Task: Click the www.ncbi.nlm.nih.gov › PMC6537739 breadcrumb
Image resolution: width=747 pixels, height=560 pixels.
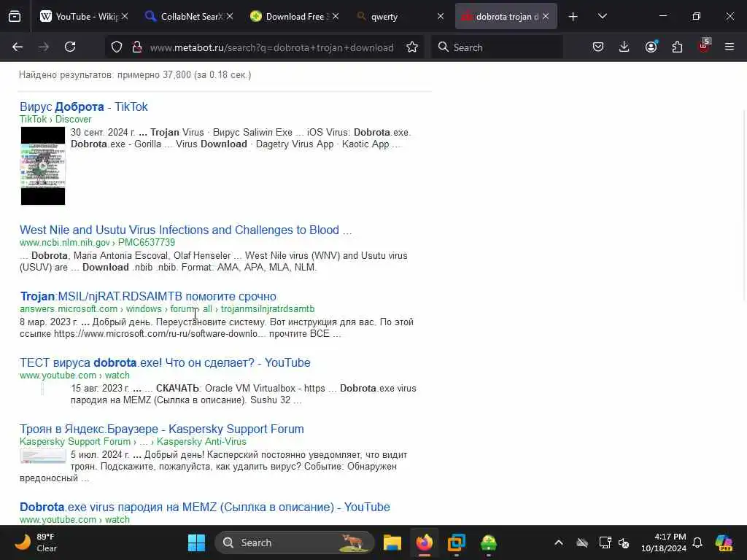Action: pos(97,242)
